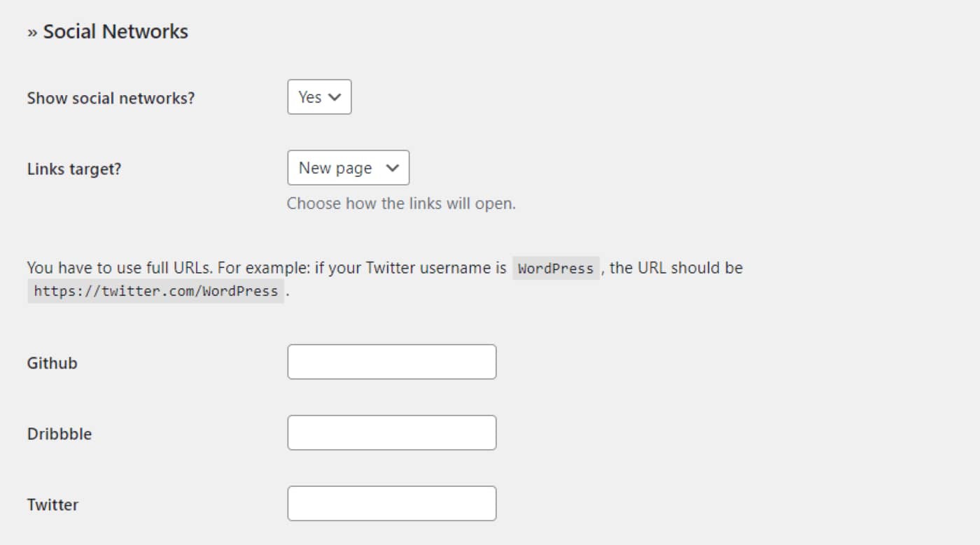Image resolution: width=980 pixels, height=545 pixels.
Task: Click the Github field label
Action: pyautogui.click(x=52, y=363)
